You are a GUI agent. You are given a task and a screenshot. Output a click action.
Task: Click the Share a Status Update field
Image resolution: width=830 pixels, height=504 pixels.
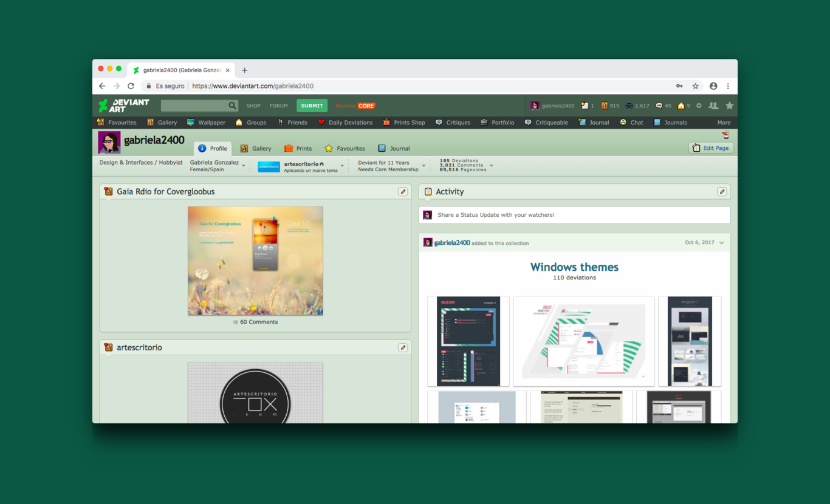pyautogui.click(x=574, y=215)
